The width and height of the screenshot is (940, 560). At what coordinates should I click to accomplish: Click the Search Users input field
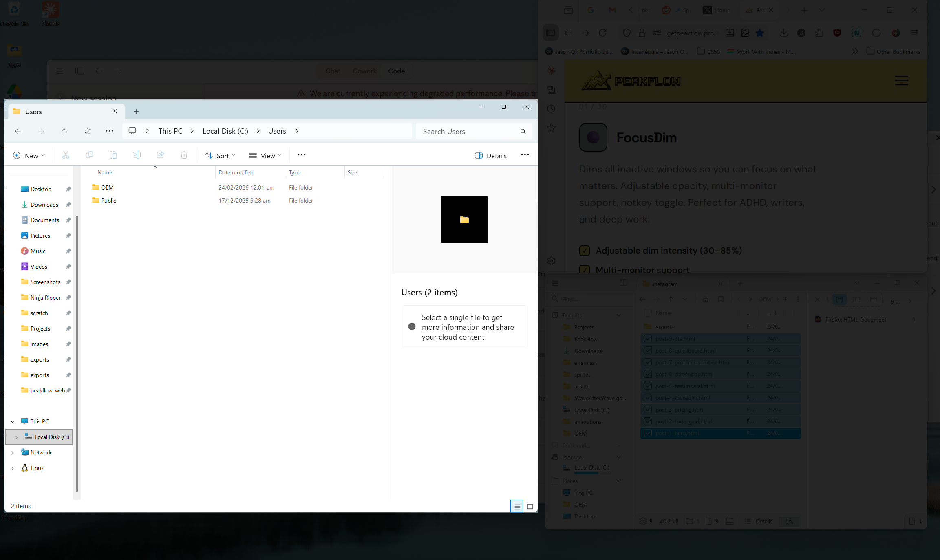469,132
